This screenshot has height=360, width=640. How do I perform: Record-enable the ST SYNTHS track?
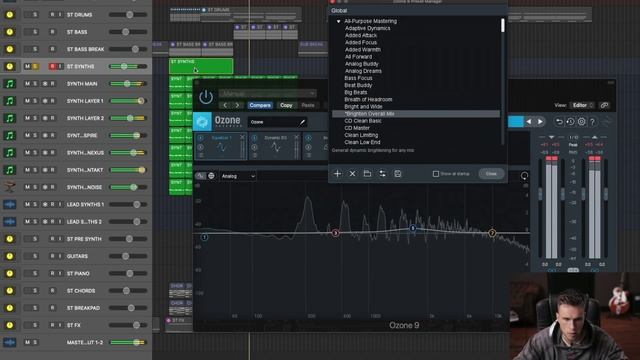point(52,67)
